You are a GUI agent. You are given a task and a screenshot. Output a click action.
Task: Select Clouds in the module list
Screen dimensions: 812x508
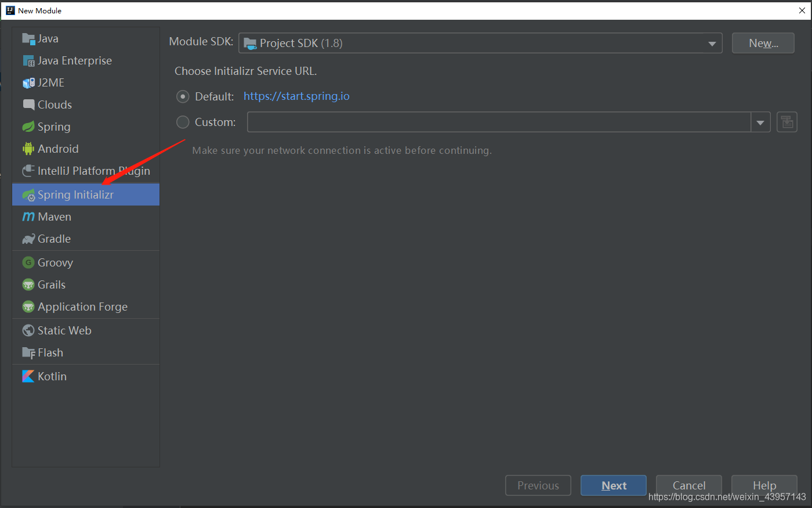point(86,105)
